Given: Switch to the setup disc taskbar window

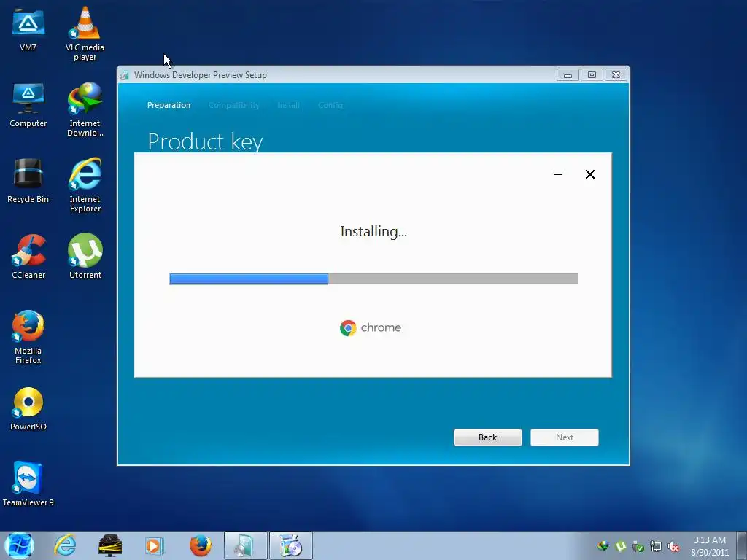Looking at the screenshot, I should click(245, 545).
